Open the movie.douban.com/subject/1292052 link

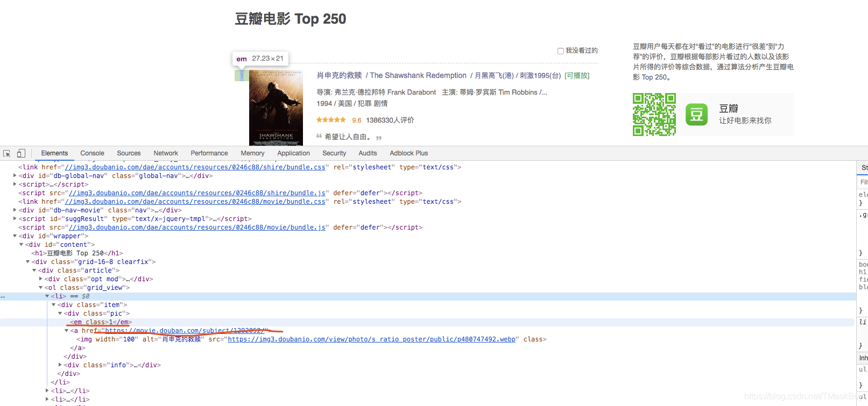184,331
